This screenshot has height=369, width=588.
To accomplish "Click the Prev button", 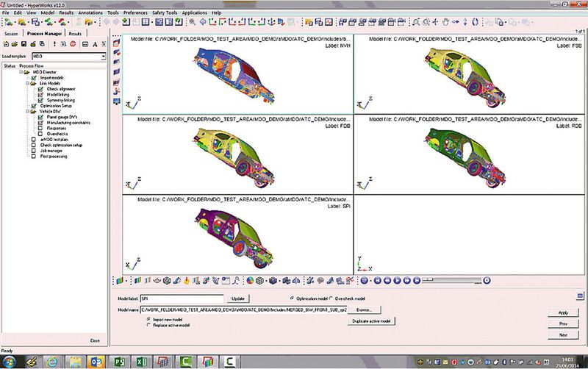I will click(563, 323).
